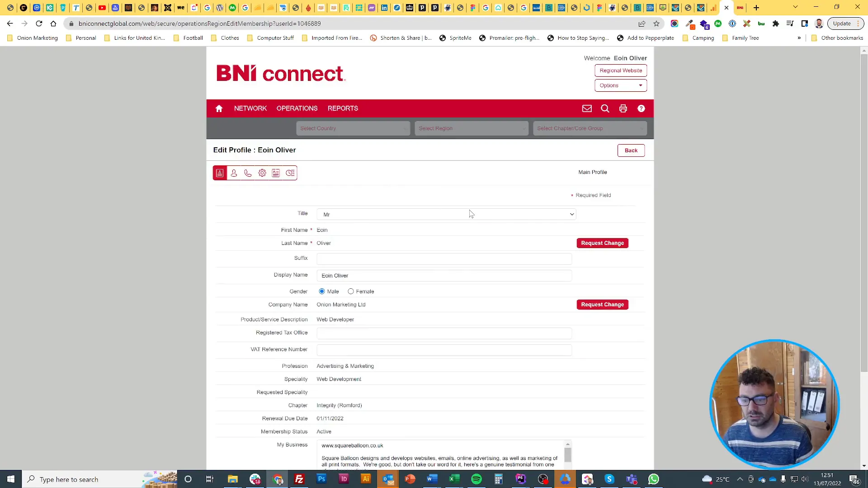868x488 pixels.
Task: Open the question mark help icon
Action: click(641, 108)
